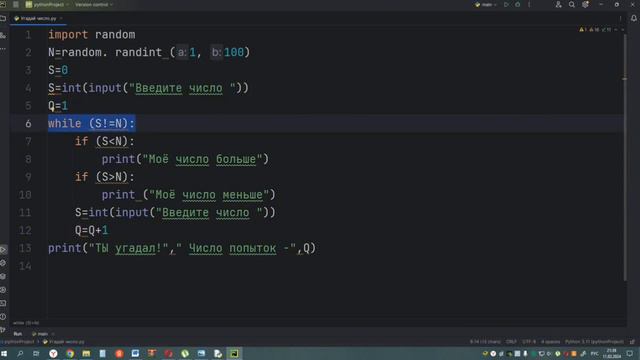The width and height of the screenshot is (640, 360).
Task: Open More tool windows ellipsis icon
Action: 3,49
